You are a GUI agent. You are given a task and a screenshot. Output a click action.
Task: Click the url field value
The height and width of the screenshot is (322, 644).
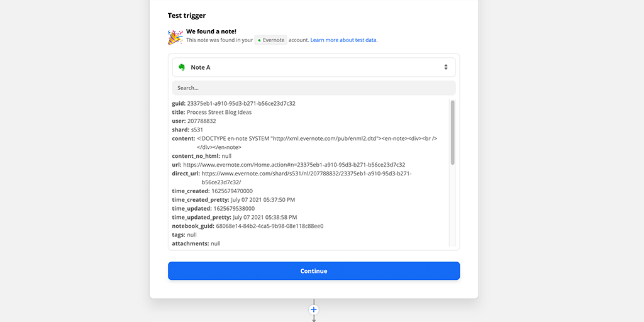(x=294, y=165)
